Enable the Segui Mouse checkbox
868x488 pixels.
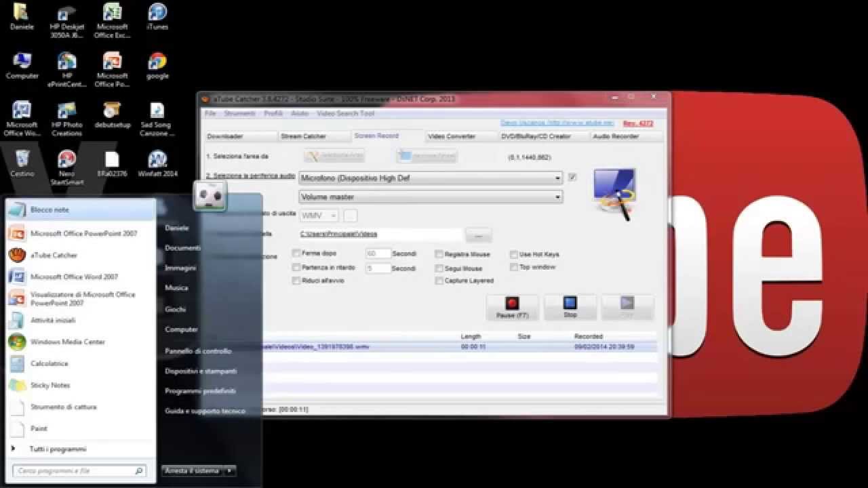(439, 268)
